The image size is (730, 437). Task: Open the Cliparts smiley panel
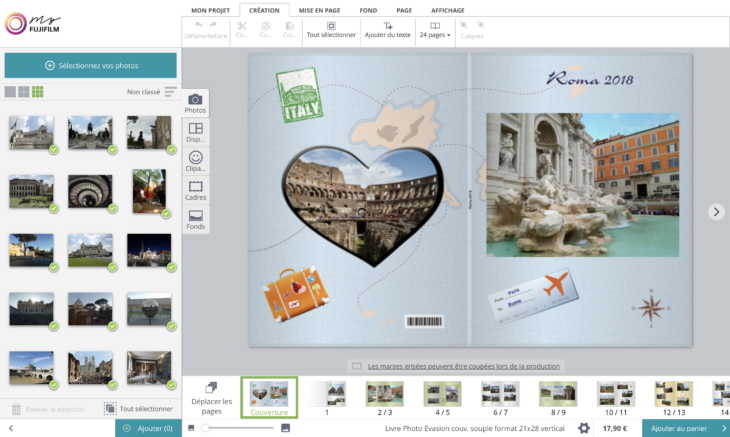pos(195,161)
